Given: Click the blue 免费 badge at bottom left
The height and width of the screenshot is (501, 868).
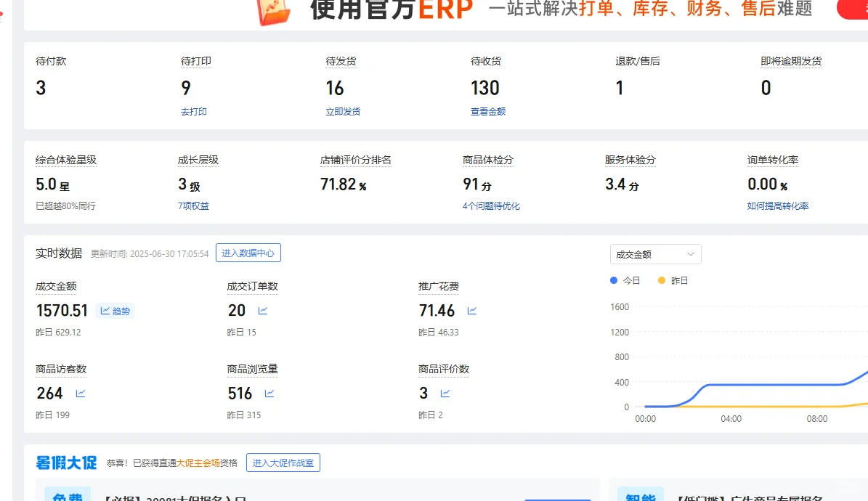Looking at the screenshot, I should pos(70,495).
